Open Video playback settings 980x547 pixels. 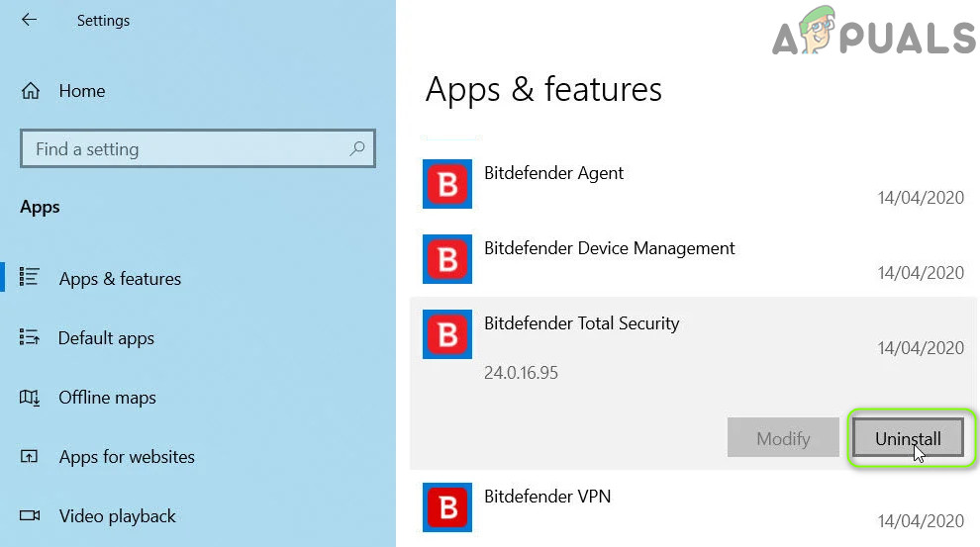pyautogui.click(x=117, y=516)
